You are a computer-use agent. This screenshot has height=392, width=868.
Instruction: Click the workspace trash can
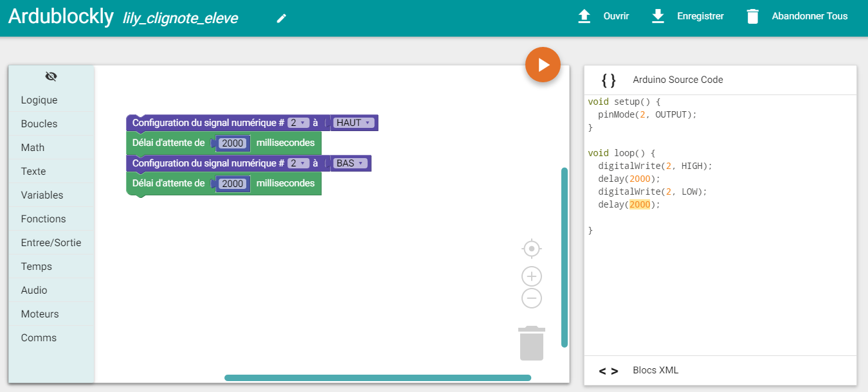(x=532, y=343)
